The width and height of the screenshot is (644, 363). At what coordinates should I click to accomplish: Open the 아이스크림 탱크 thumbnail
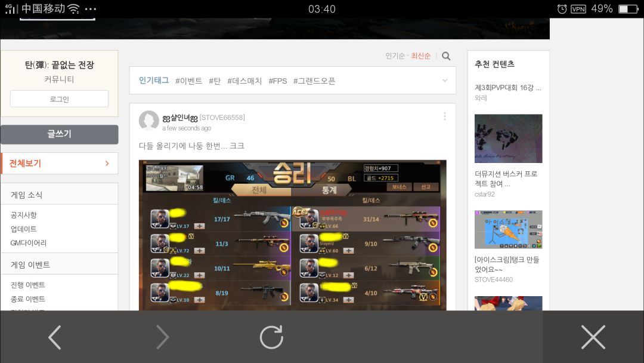(508, 229)
